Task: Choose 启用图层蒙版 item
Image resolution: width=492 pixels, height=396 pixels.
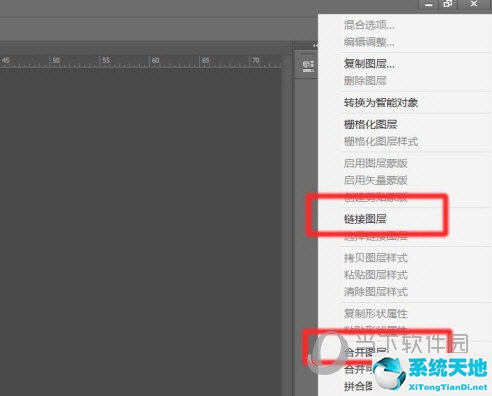Action: (x=375, y=163)
